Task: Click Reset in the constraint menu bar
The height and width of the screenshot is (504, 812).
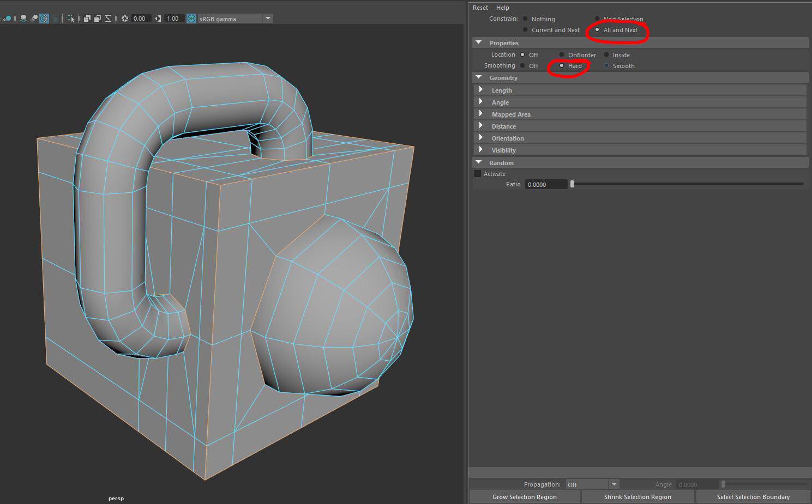Action: click(x=480, y=7)
